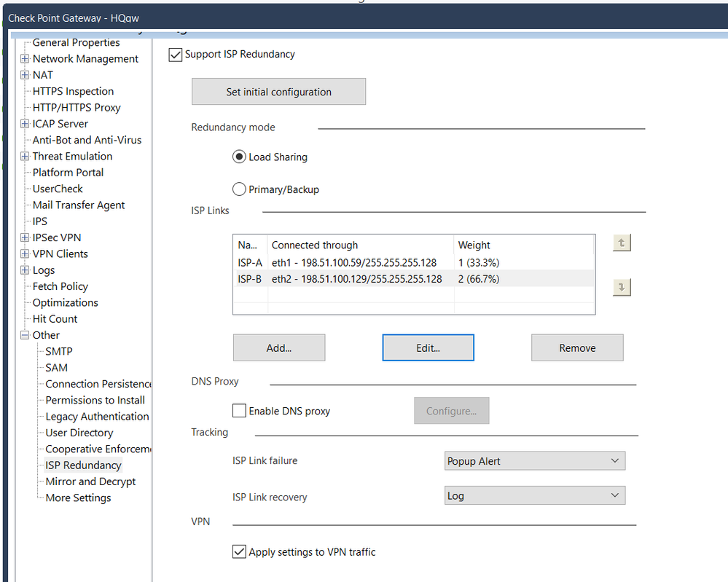Click ISP-B weight 2 (66.7%) cell
The width and height of the screenshot is (728, 582).
(479, 279)
